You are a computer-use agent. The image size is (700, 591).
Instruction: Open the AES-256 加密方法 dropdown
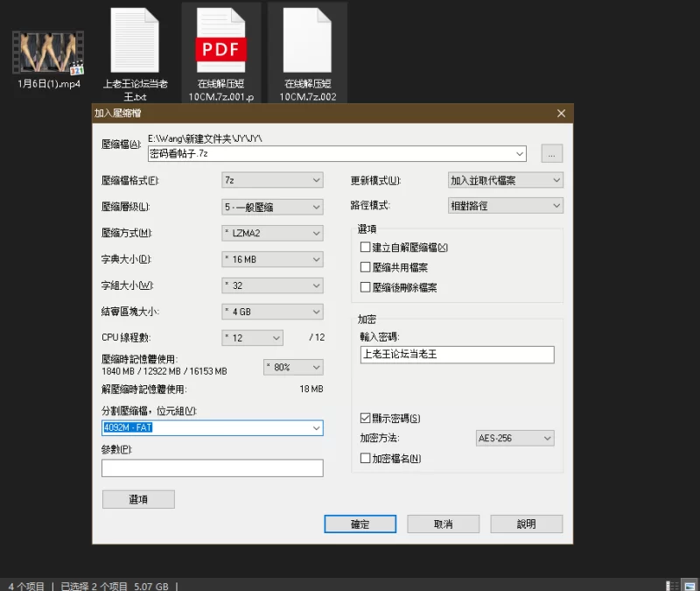pyautogui.click(x=514, y=438)
